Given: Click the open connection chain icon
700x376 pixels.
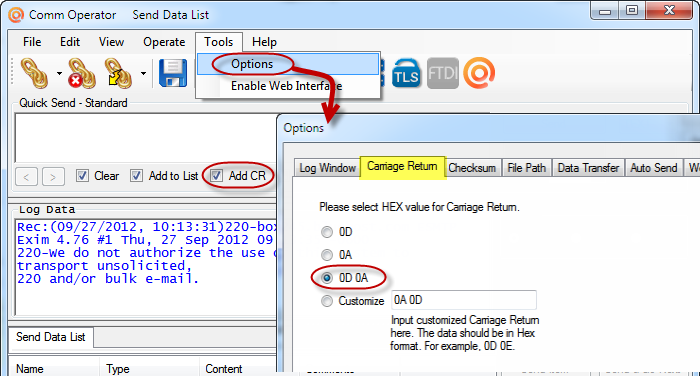Looking at the screenshot, I should 34,73.
